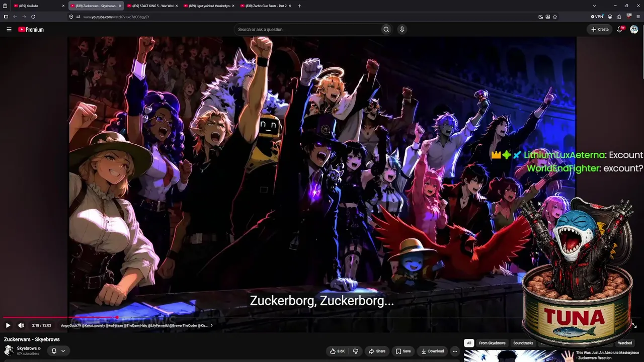Click the install/download page icon in address bar
This screenshot has height=362, width=644.
coord(547,17)
